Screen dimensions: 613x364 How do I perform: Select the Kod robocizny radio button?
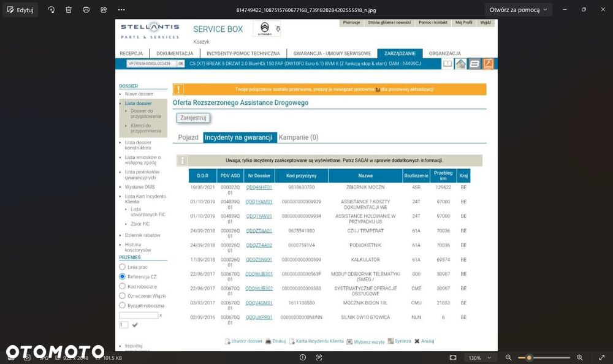pyautogui.click(x=123, y=286)
